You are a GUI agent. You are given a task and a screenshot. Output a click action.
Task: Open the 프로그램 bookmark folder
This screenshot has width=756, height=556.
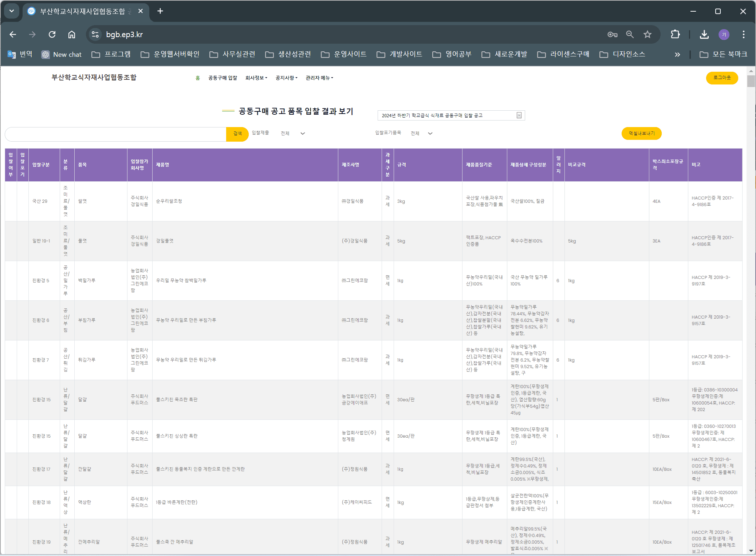click(x=111, y=54)
